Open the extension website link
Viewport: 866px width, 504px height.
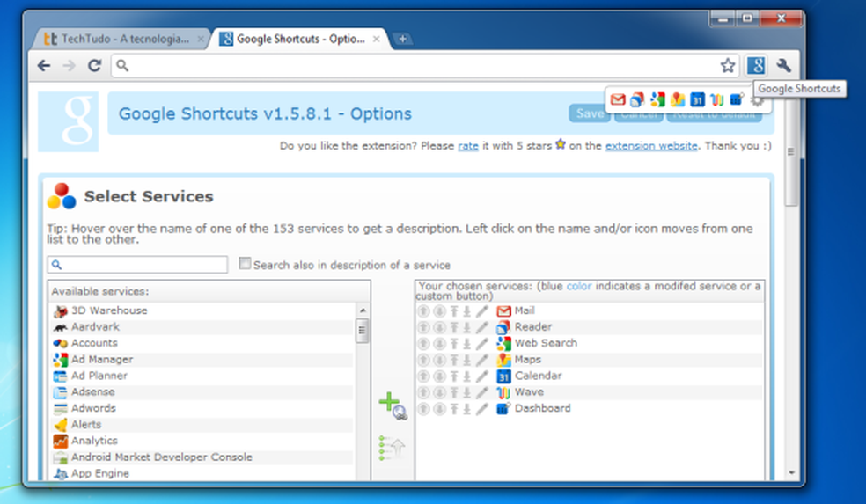pyautogui.click(x=651, y=146)
